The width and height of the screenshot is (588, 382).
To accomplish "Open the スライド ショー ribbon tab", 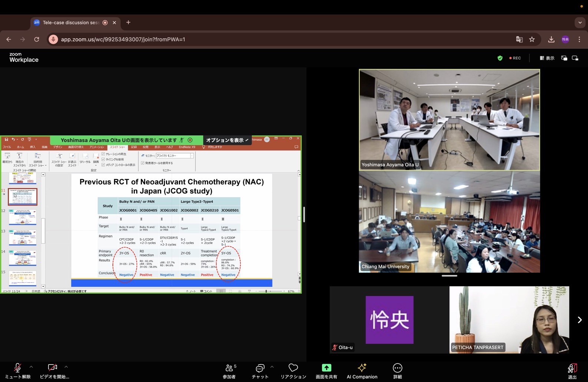I will click(117, 147).
